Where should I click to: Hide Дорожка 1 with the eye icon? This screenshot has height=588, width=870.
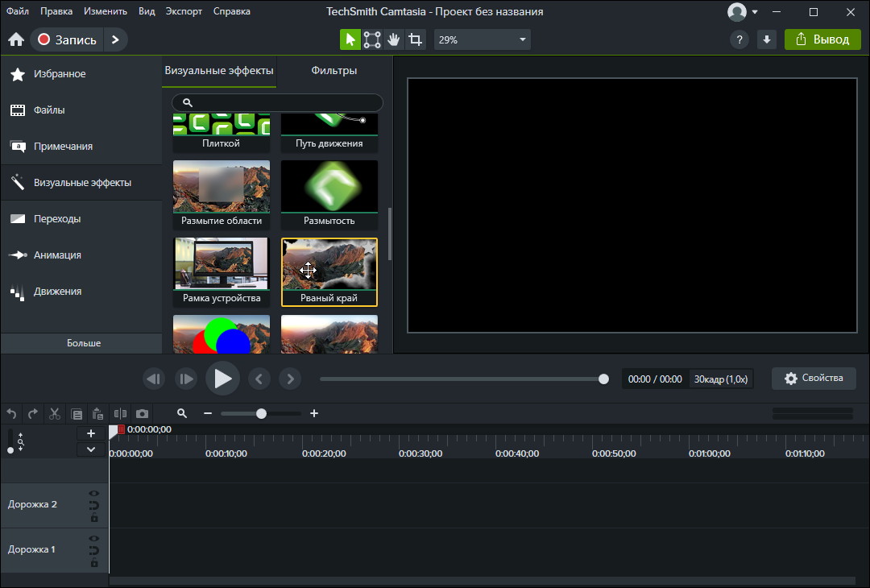coord(93,538)
